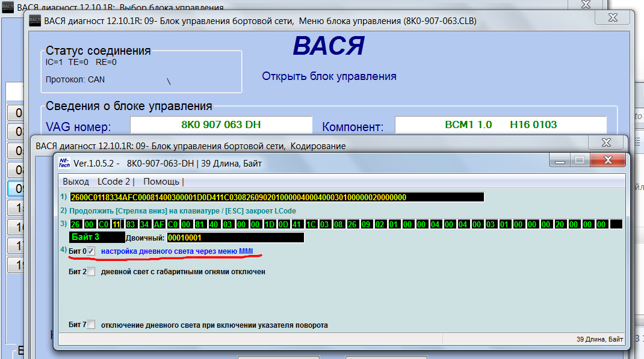Click ВАСЯ icon in control unit menu title

pos(35,21)
